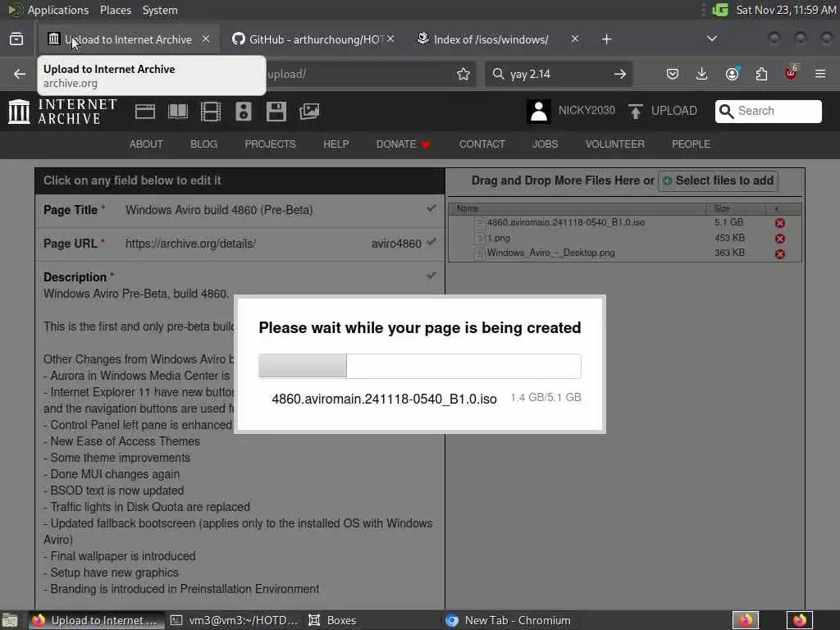Open the browser Downloads icon
The height and width of the screenshot is (630, 840).
(x=702, y=74)
